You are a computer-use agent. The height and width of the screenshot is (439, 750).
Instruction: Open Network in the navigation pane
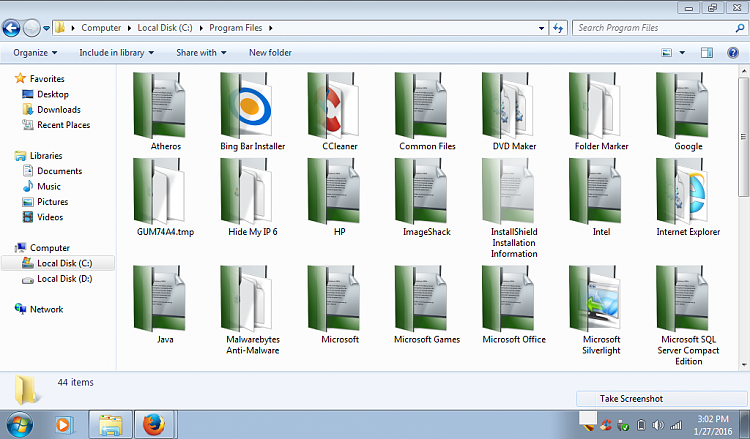click(46, 309)
